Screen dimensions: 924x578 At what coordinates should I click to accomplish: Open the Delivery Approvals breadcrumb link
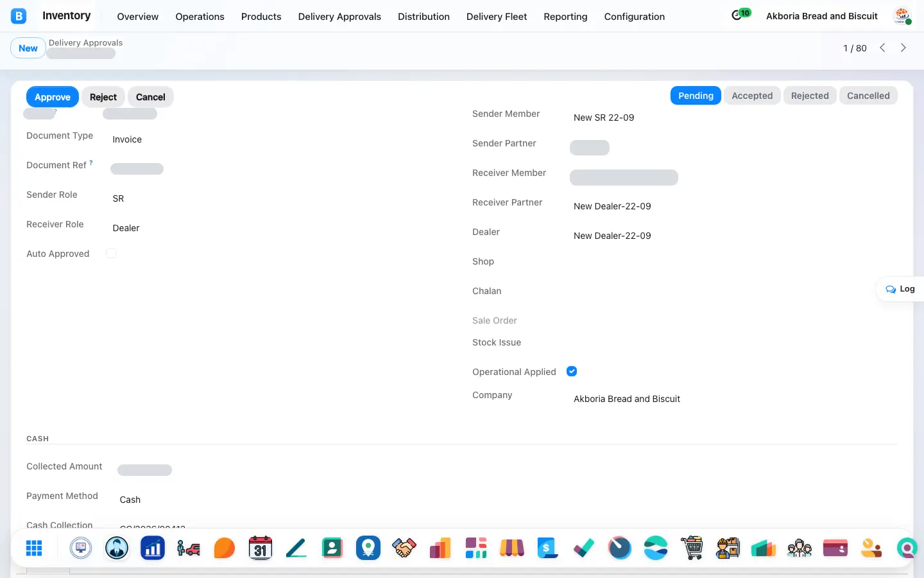click(x=85, y=42)
